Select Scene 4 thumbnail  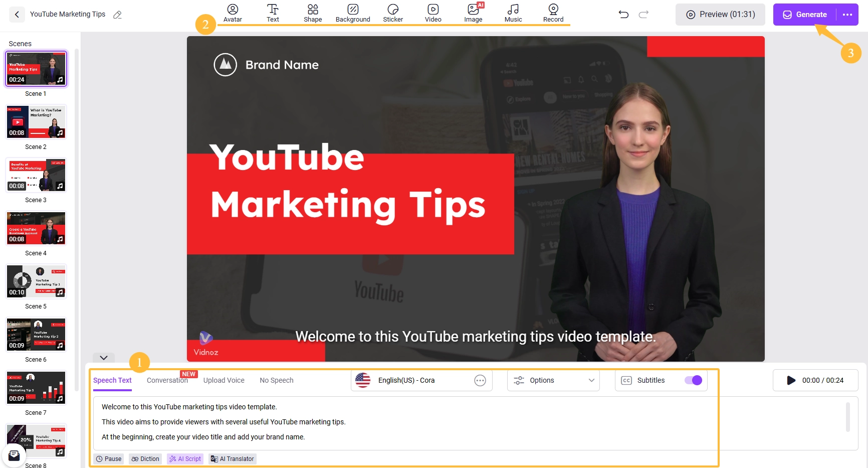click(36, 228)
